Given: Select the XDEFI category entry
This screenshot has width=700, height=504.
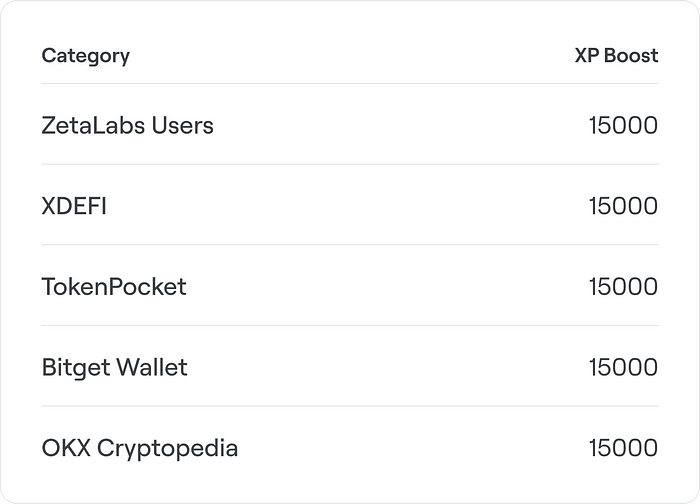Looking at the screenshot, I should pos(74,206).
